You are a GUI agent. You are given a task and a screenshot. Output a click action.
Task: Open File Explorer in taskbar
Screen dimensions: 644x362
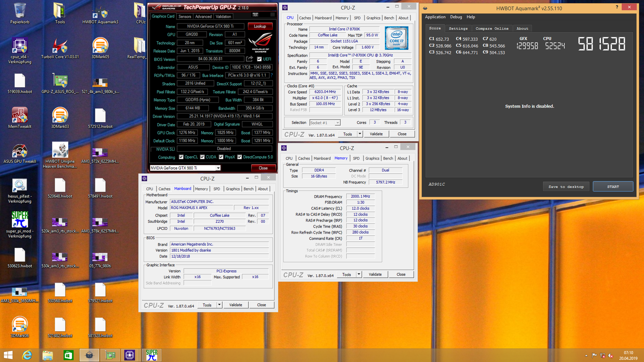click(48, 355)
